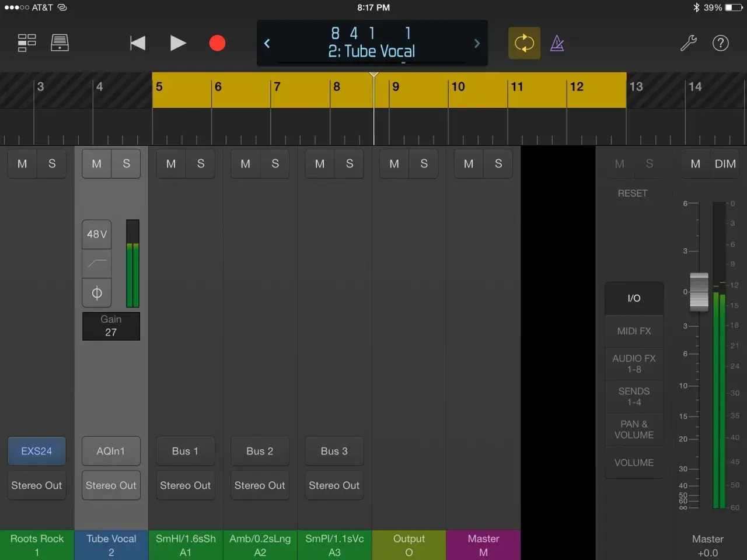Select next track with right chevron
This screenshot has width=747, height=560.
[477, 43]
